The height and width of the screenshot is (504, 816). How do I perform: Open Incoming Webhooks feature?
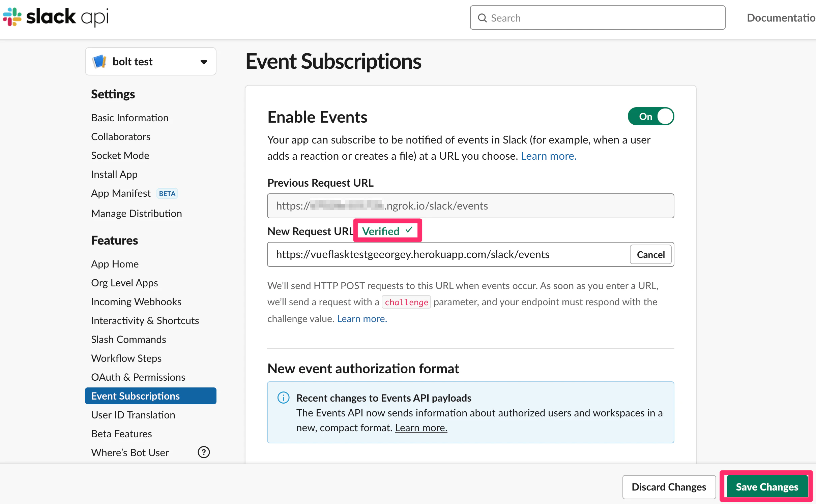tap(136, 302)
